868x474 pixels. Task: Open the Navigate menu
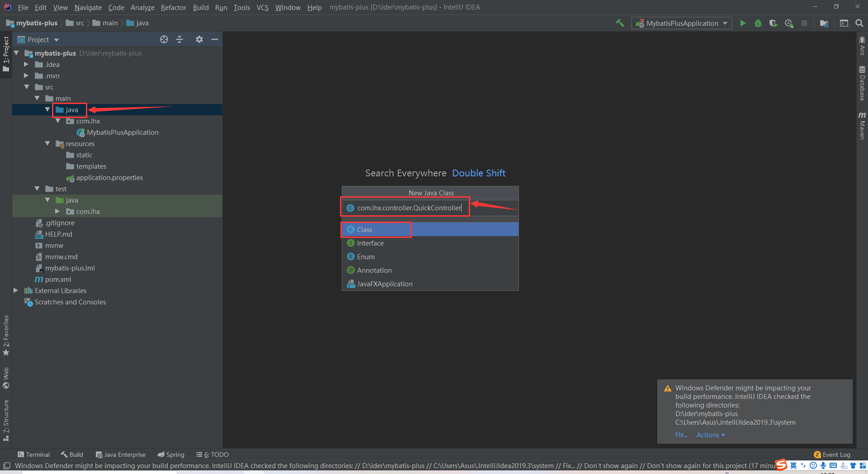click(x=88, y=7)
